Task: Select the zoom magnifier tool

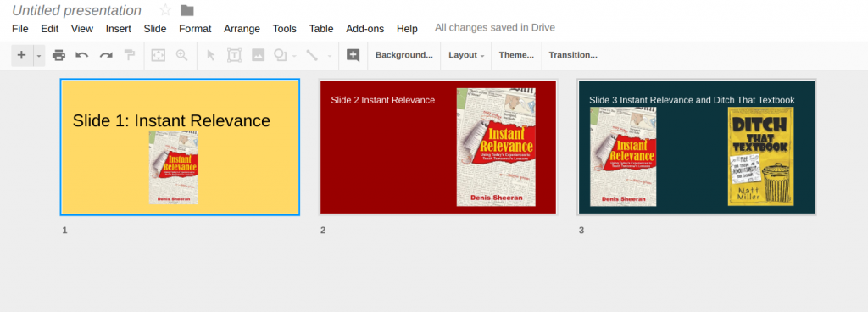Action: [181, 55]
